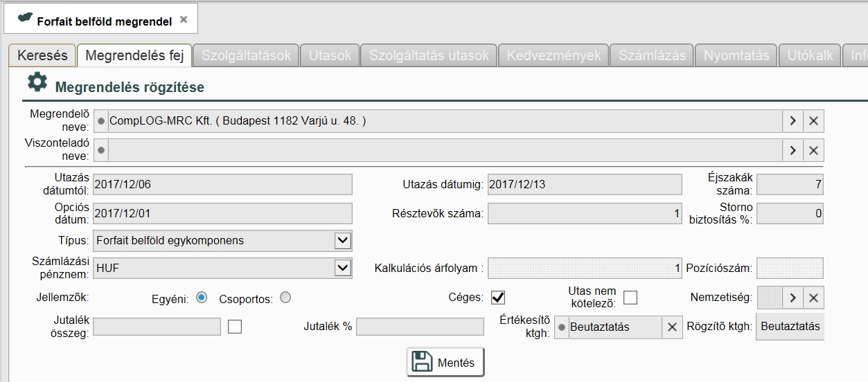This screenshot has height=382, width=868.
Task: Clear the Megrendelő neve field
Action: [x=813, y=121]
